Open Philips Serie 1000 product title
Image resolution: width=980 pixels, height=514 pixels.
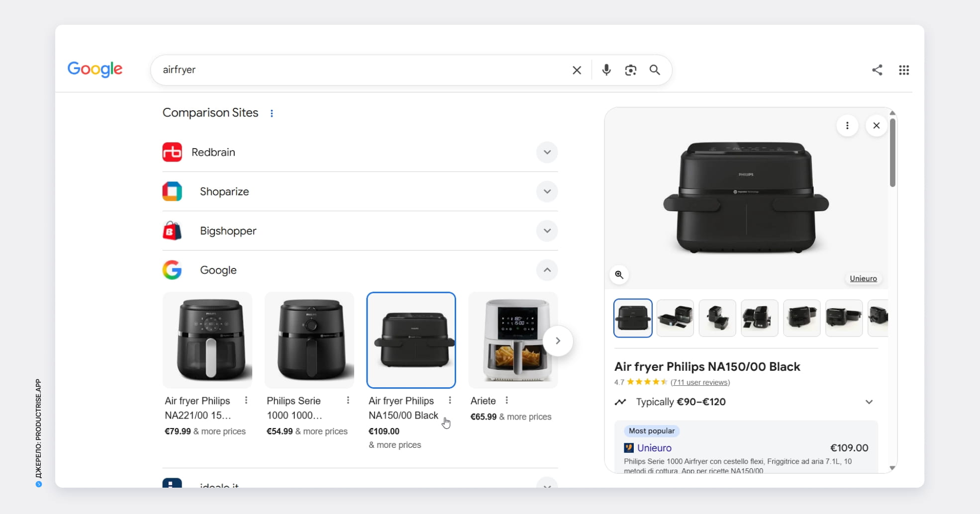click(x=294, y=408)
